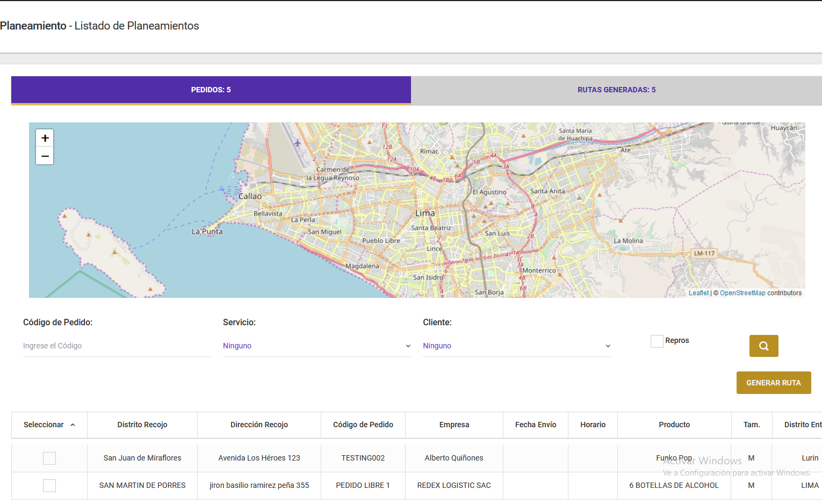Switch to the PEDIDOS: 5 tab
The image size is (822, 504).
point(211,90)
